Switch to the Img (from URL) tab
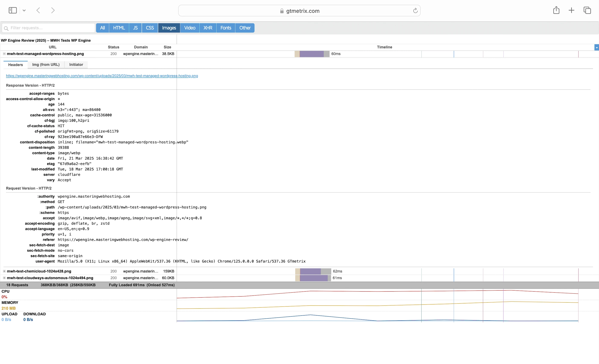The width and height of the screenshot is (599, 364). click(x=46, y=65)
